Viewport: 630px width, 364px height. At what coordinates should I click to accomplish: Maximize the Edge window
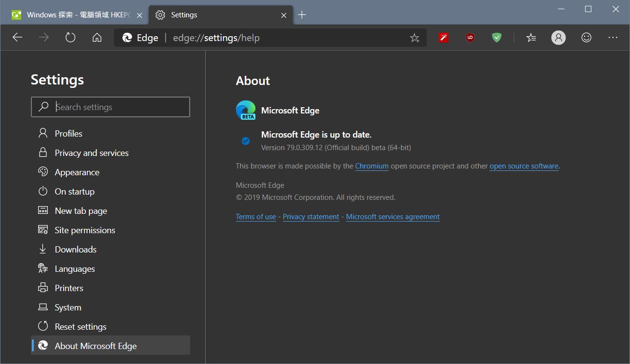(588, 9)
